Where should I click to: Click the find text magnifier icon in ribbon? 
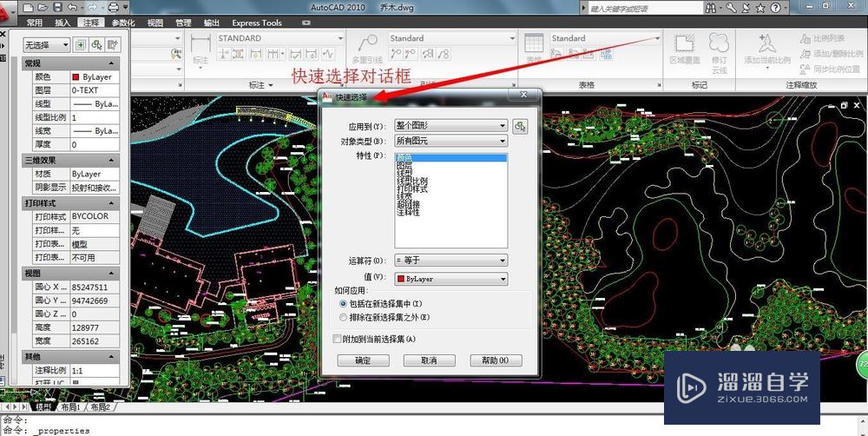[176, 54]
